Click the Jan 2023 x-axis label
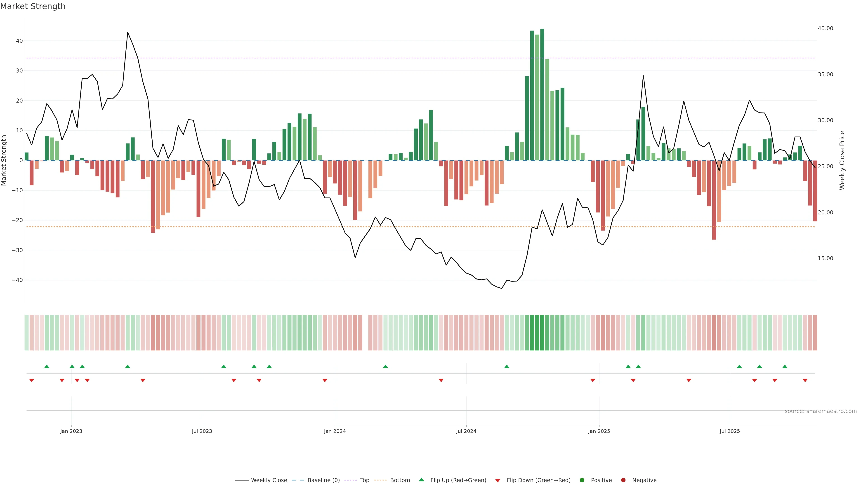The image size is (868, 488). click(x=71, y=431)
